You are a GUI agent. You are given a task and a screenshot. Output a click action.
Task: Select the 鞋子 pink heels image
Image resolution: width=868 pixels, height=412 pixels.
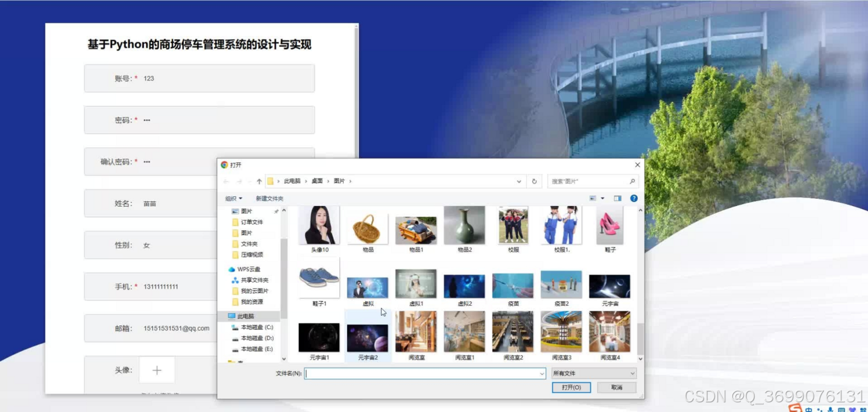pos(610,229)
